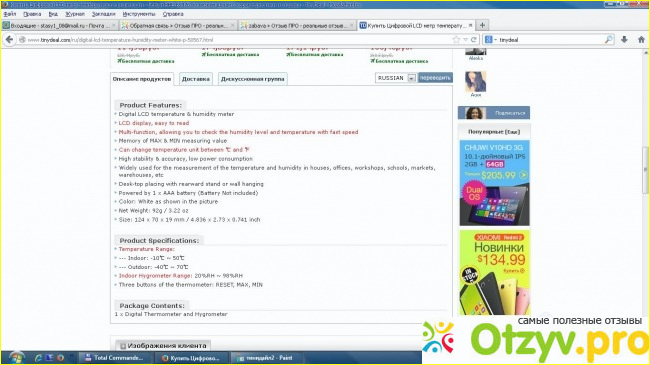Click the search magnifier icon
The width and height of the screenshot is (650, 365).
(609, 39)
